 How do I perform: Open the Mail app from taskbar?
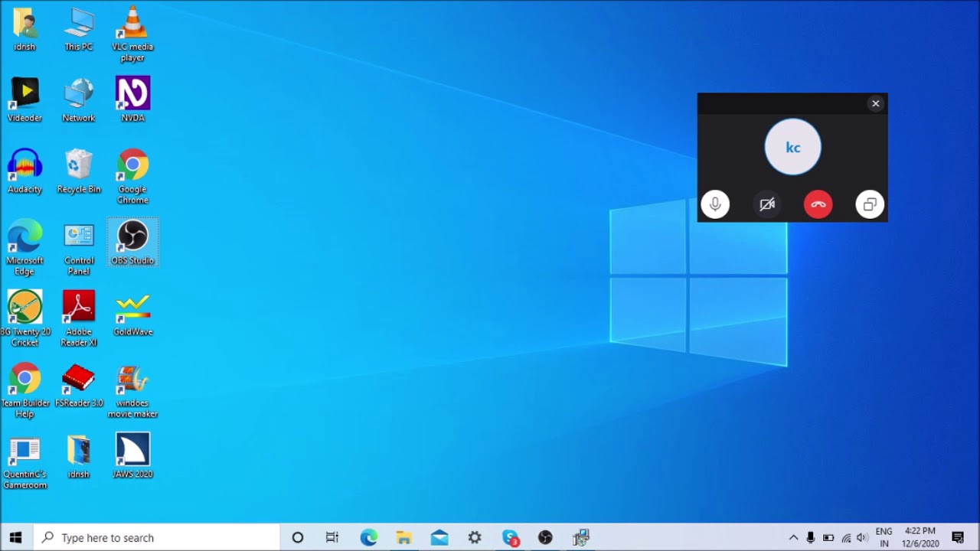coord(439,537)
